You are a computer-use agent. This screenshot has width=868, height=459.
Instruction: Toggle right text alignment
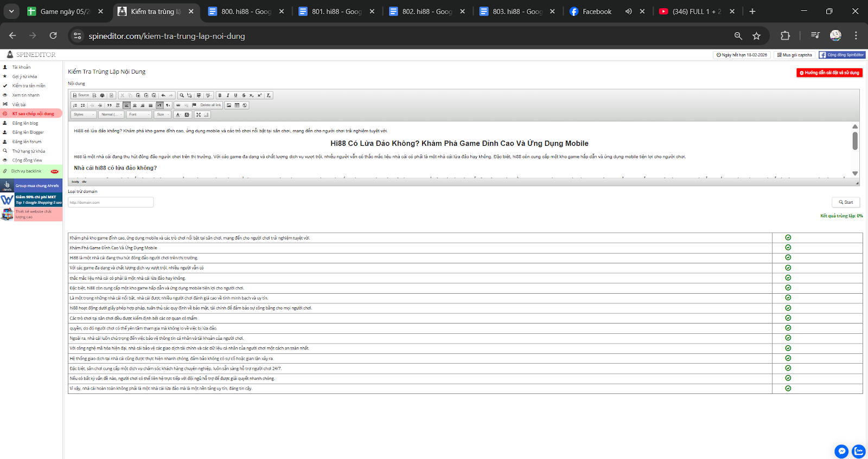coord(143,105)
